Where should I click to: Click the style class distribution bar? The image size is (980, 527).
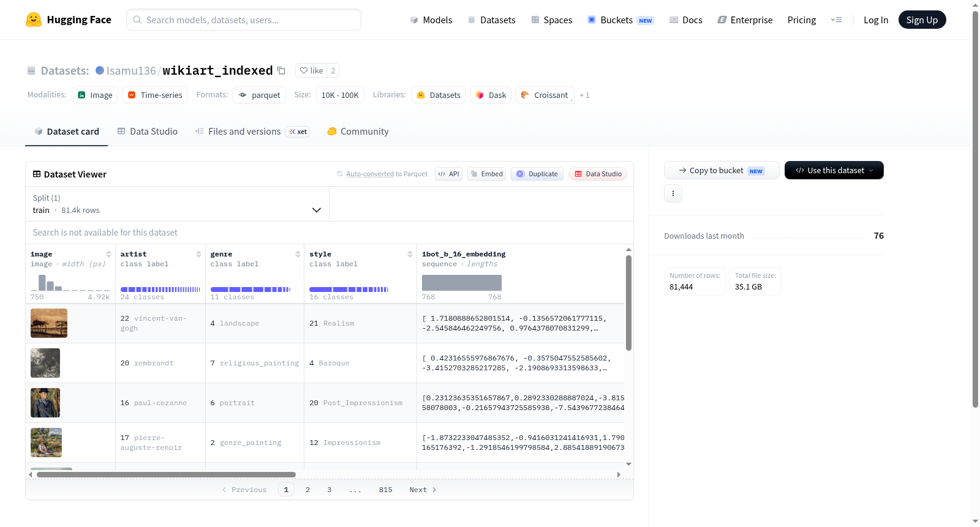(x=349, y=289)
